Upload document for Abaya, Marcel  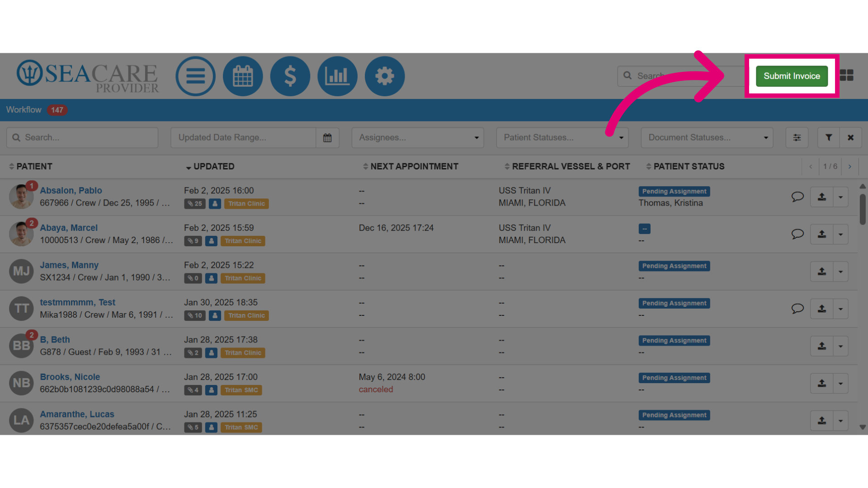822,234
